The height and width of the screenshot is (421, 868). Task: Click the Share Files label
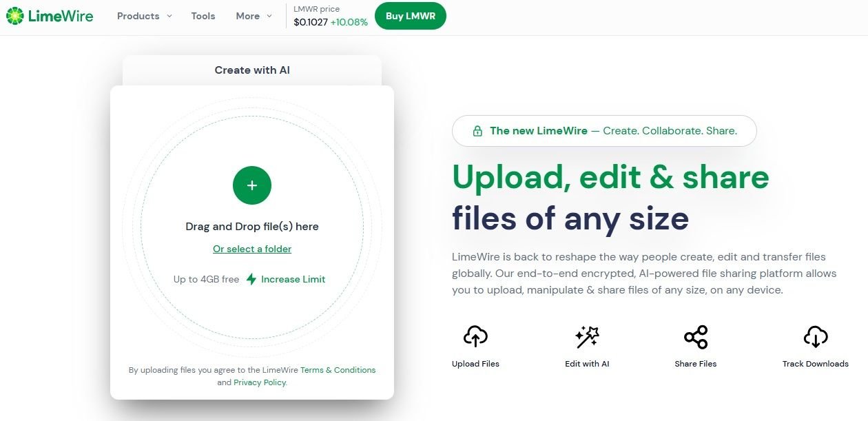pyautogui.click(x=696, y=364)
